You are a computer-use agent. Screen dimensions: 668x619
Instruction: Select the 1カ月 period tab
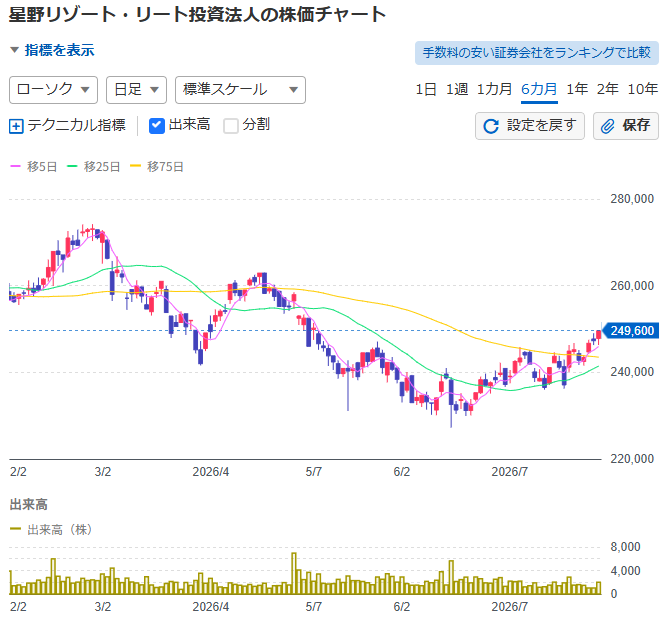[x=494, y=89]
